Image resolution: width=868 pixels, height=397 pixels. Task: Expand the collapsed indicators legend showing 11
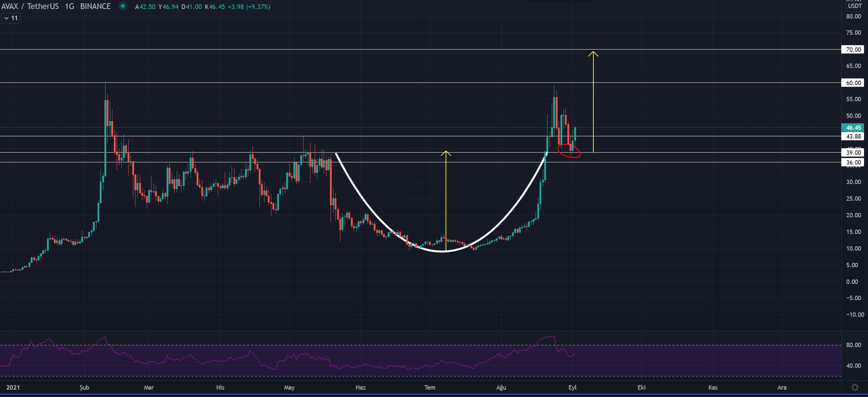click(11, 18)
